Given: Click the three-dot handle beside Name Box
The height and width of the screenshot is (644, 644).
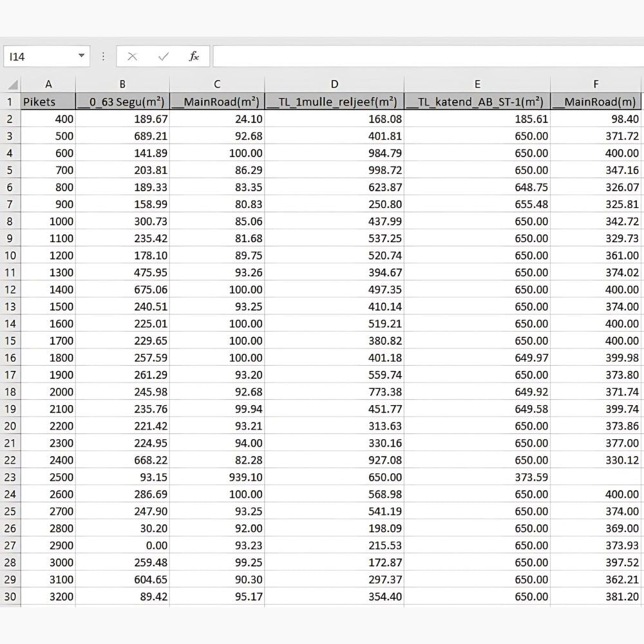Looking at the screenshot, I should (x=103, y=57).
